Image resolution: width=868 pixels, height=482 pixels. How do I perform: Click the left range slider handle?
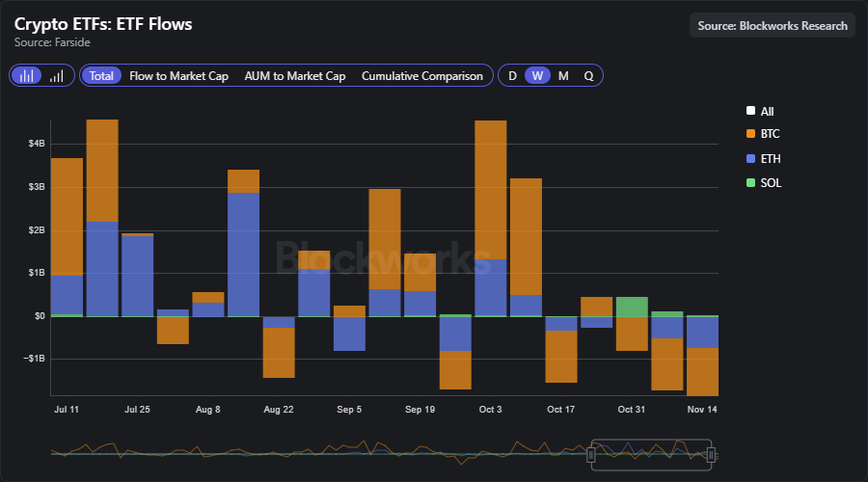pos(591,454)
